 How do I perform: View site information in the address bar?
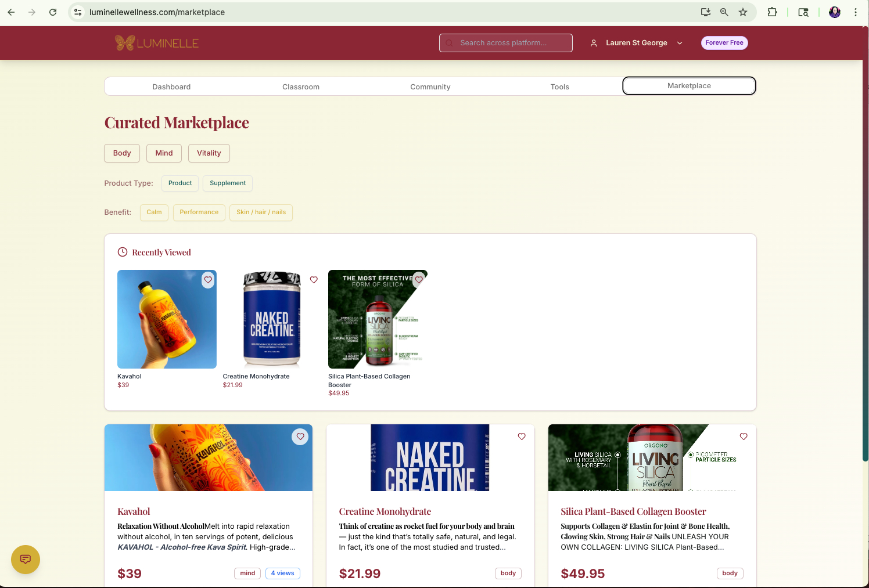tap(78, 12)
